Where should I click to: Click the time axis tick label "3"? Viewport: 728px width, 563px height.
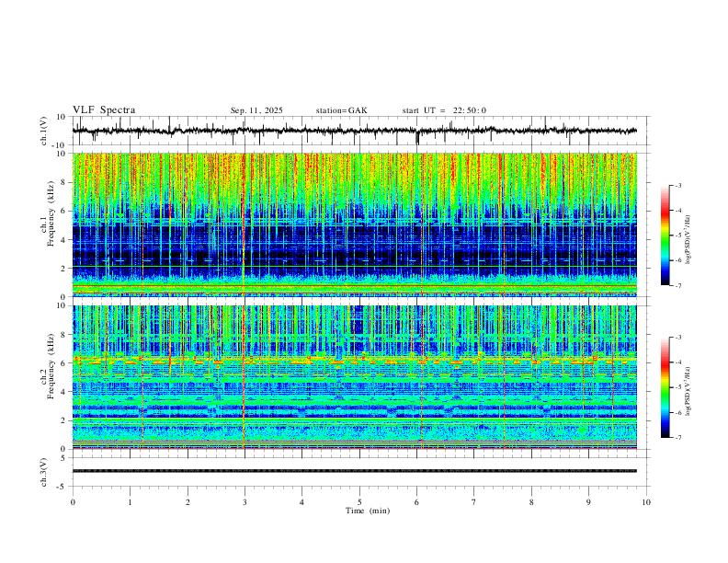tap(245, 502)
